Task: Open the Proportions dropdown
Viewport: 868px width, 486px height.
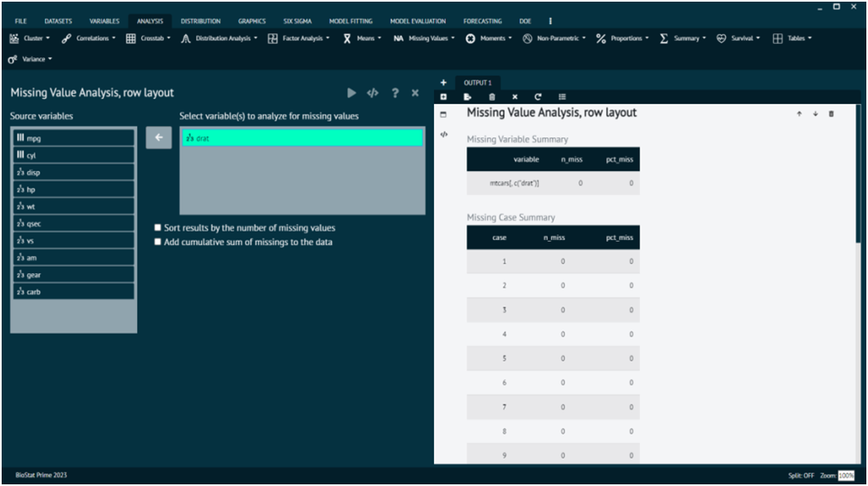Action: pos(622,38)
